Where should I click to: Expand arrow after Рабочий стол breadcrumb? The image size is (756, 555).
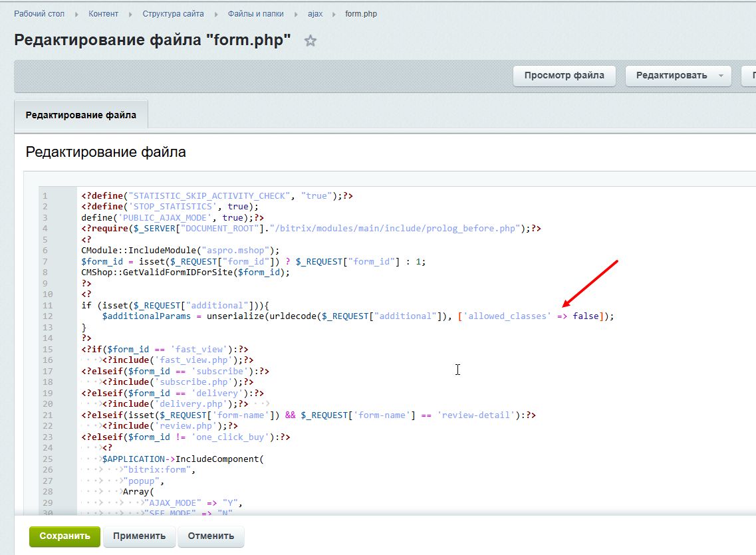pyautogui.click(x=76, y=13)
